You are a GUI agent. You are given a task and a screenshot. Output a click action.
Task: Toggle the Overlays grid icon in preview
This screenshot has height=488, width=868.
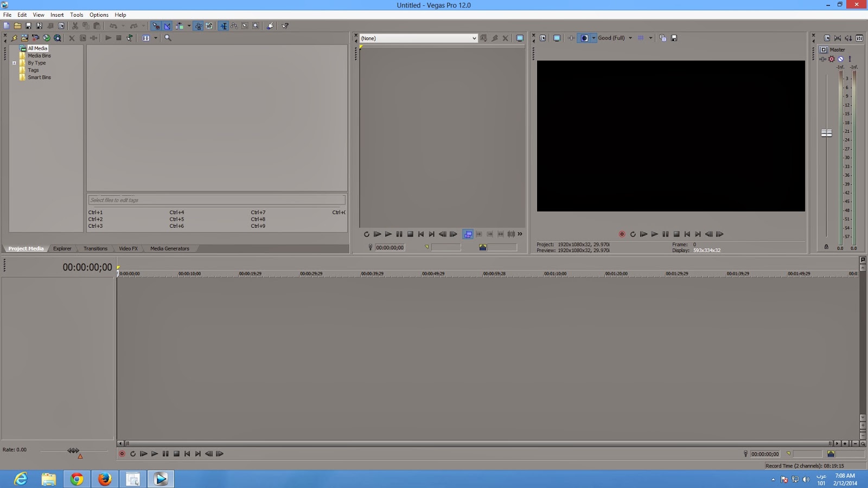point(641,38)
